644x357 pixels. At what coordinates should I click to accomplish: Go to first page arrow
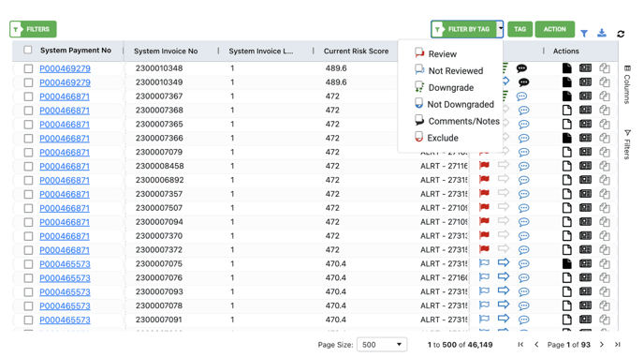[520, 345]
